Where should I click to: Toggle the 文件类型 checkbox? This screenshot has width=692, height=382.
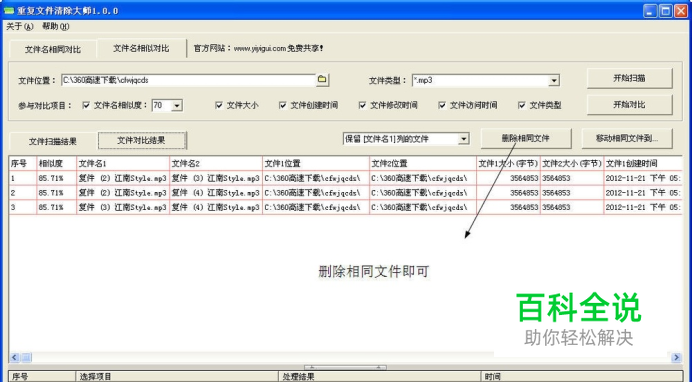(522, 105)
